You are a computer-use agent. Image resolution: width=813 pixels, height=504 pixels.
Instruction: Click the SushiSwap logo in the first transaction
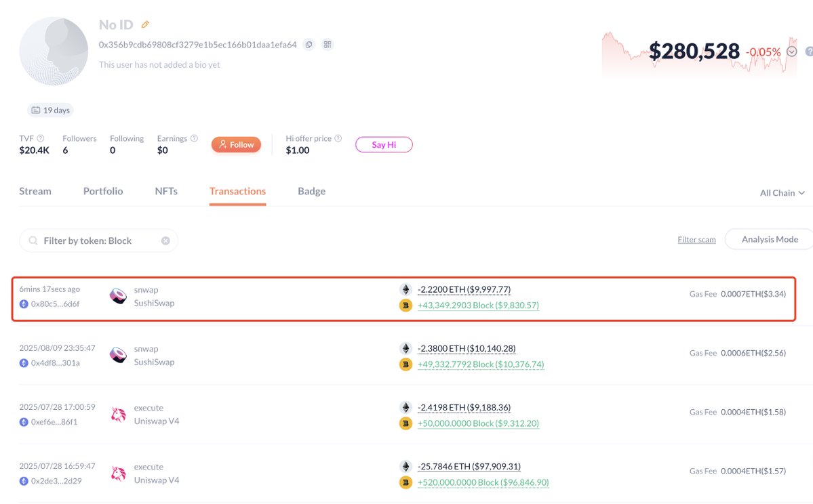click(118, 296)
